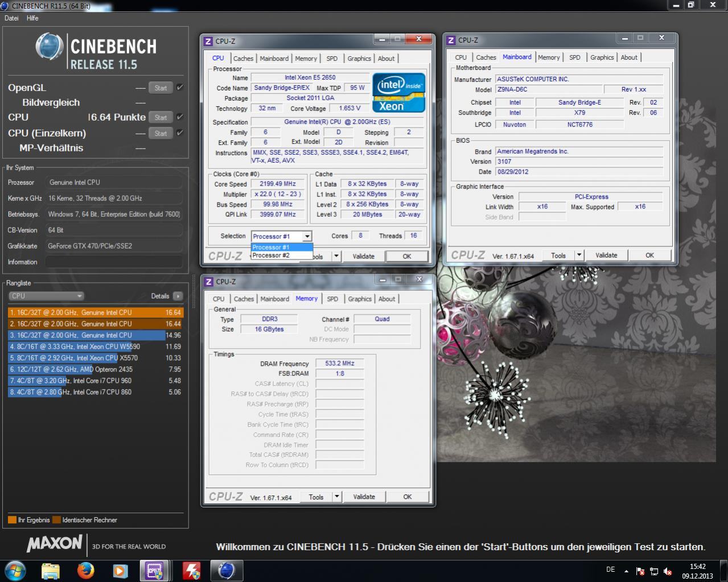Click OK in the CPU-Z Memory window
Viewport: 728px width, 582px height.
[x=408, y=497]
